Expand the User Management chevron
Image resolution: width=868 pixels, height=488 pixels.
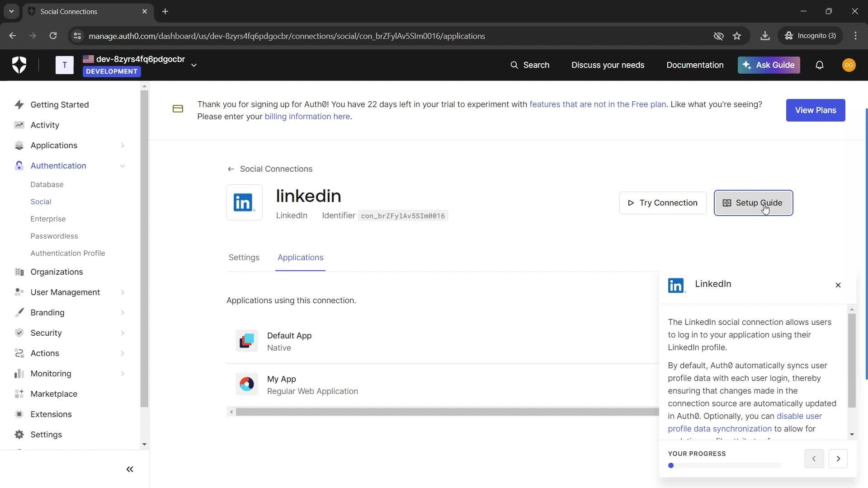pyautogui.click(x=123, y=292)
